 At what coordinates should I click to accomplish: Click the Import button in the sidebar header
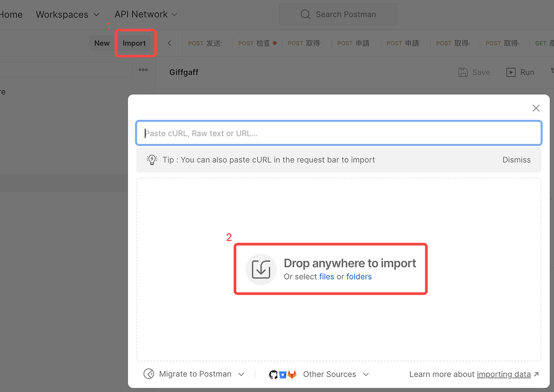pyautogui.click(x=134, y=43)
